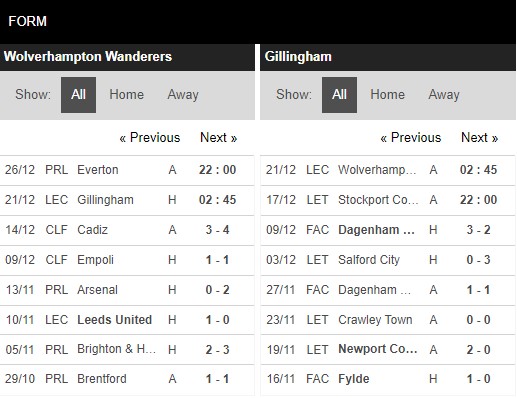Open the Arsenal 0 - 2 match row
This screenshot has width=517, height=398.
pyautogui.click(x=127, y=290)
